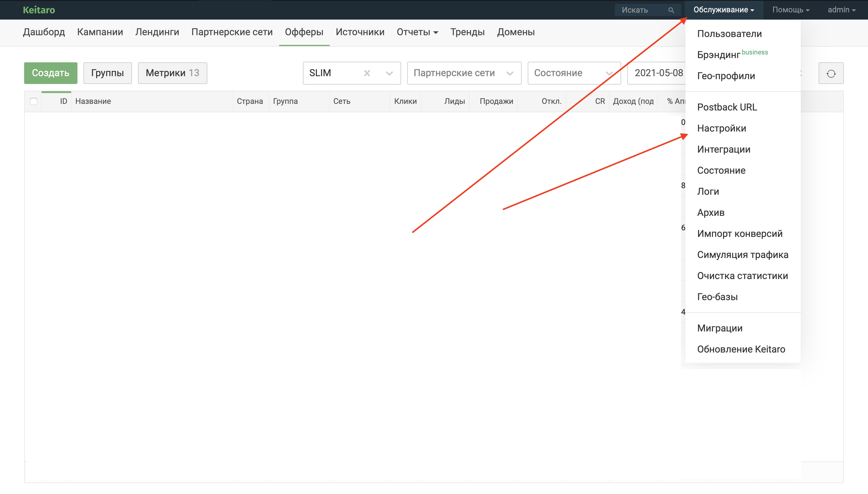
Task: Click the Искать search field
Action: tap(642, 10)
